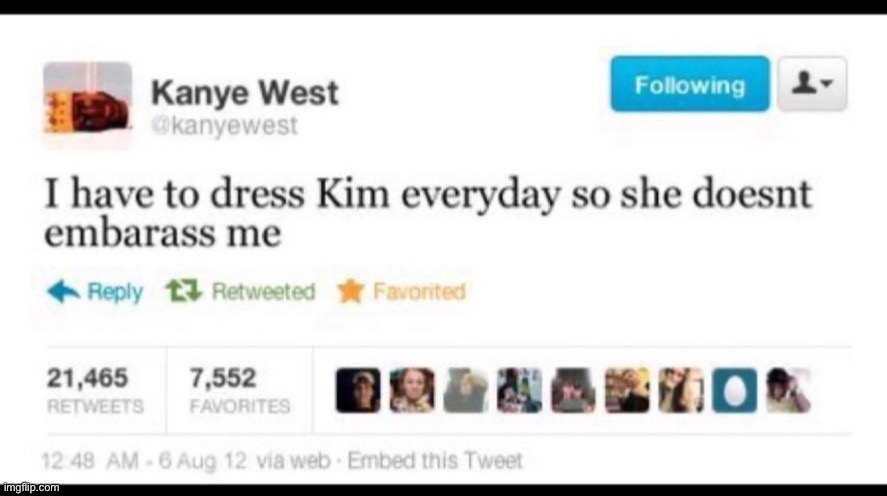Click the Reply text link
887x496 pixels.
click(115, 292)
